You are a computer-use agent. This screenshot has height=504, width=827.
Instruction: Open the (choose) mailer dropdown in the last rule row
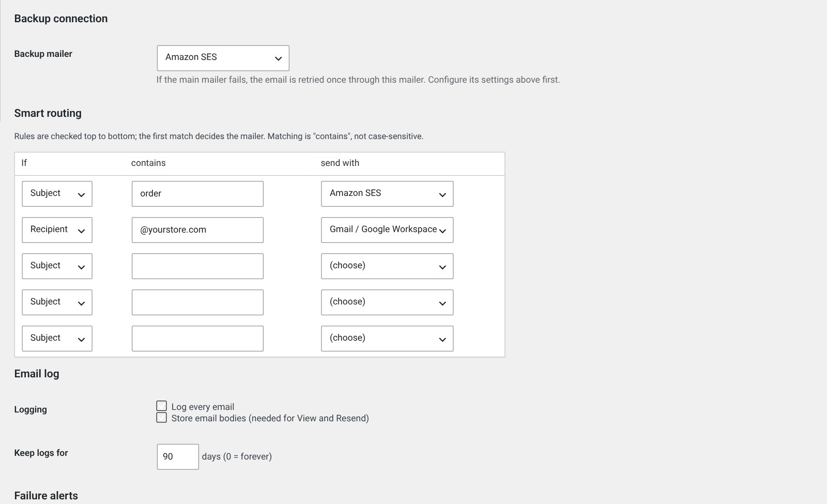(387, 339)
